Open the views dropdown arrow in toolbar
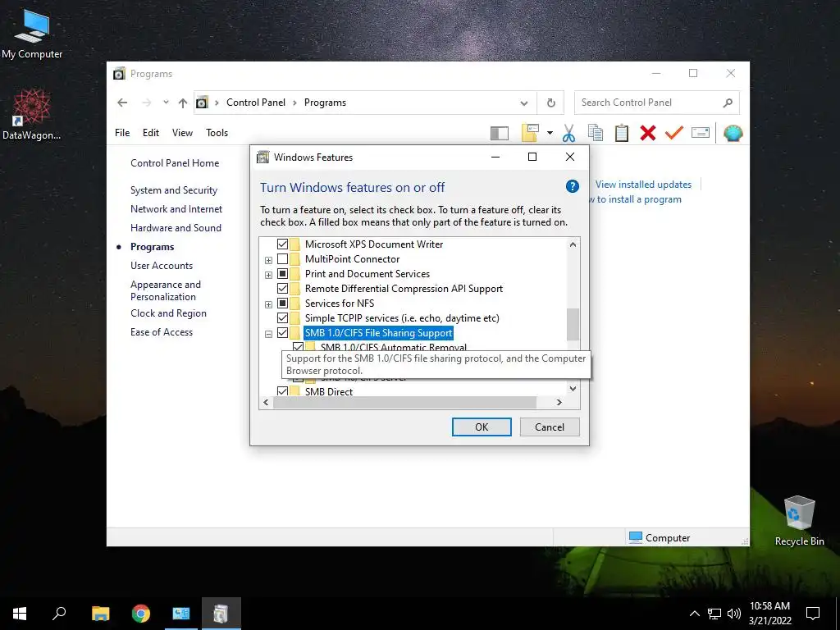The height and width of the screenshot is (630, 840). pos(550,133)
